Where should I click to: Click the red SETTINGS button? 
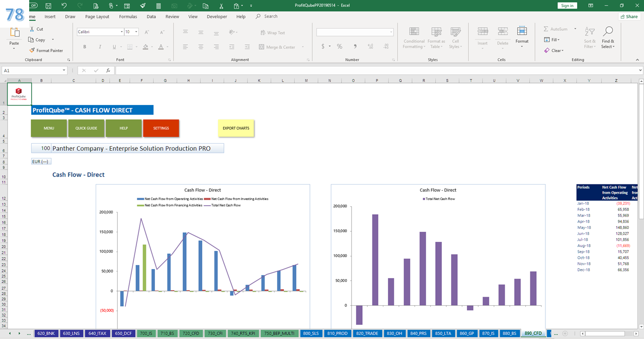point(161,128)
